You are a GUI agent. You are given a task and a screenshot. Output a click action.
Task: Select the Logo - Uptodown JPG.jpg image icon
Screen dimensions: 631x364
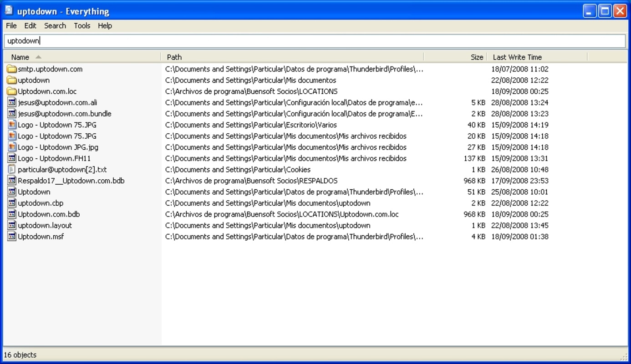tap(12, 147)
